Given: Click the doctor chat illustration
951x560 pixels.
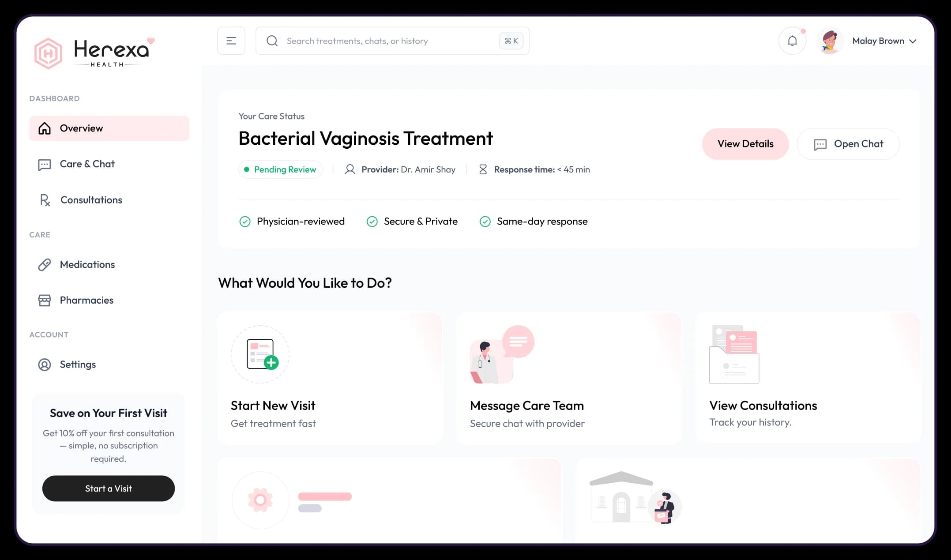Looking at the screenshot, I should (x=502, y=354).
